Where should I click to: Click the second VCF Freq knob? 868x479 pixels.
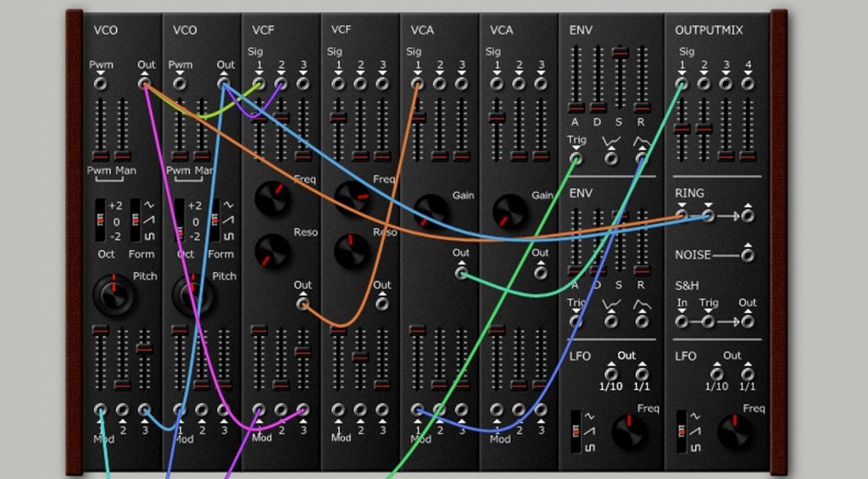tap(352, 198)
